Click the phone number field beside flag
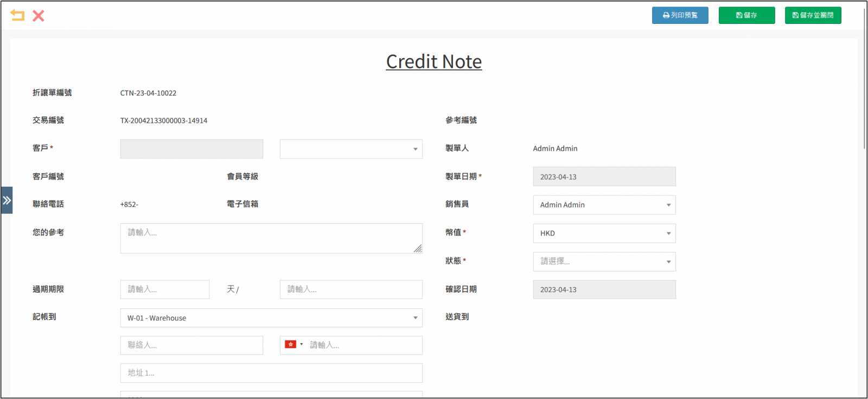The image size is (868, 399). coord(363,345)
